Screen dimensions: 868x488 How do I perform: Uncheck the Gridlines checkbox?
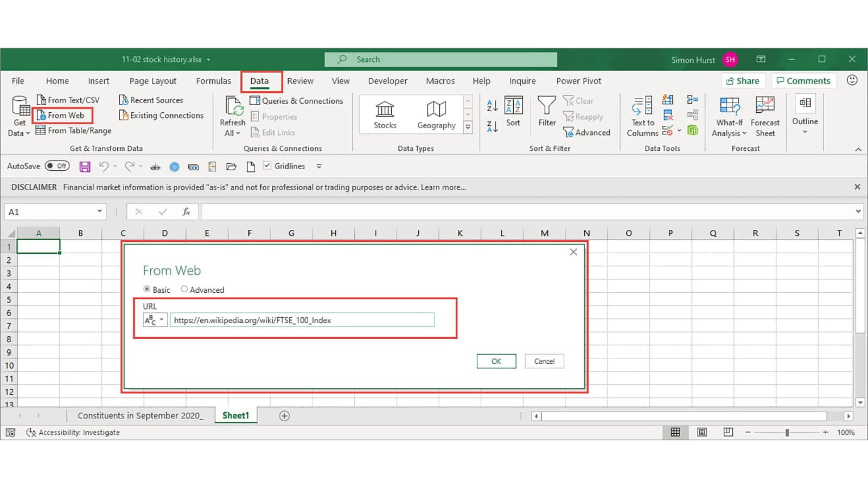267,166
